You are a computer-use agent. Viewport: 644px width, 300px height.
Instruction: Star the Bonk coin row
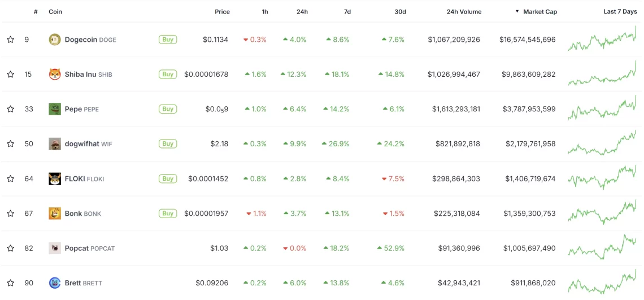[x=11, y=214]
